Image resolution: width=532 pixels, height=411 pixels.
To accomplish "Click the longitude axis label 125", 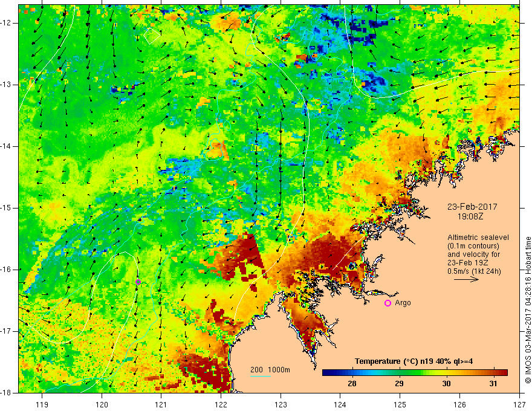I will coord(400,404).
